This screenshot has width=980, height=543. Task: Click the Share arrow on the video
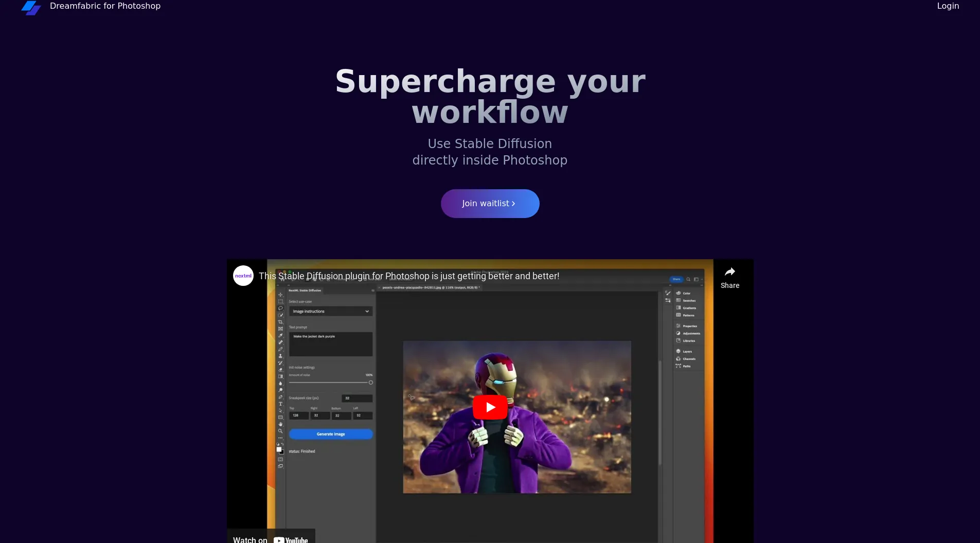729,278
